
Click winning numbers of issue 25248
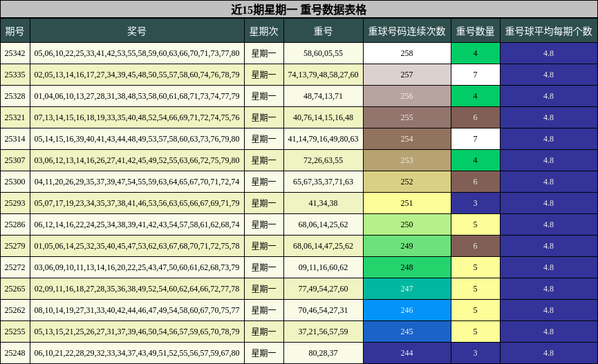pyautogui.click(x=138, y=353)
